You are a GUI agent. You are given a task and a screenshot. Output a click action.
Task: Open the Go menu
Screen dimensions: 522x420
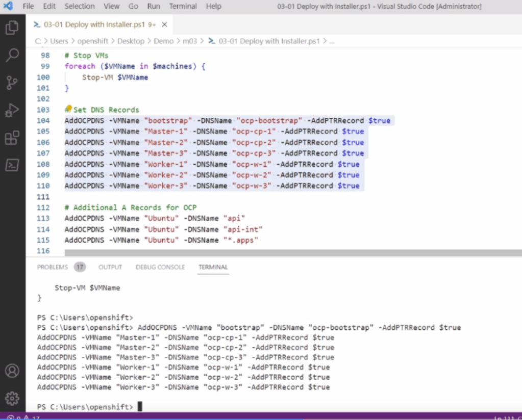point(133,6)
